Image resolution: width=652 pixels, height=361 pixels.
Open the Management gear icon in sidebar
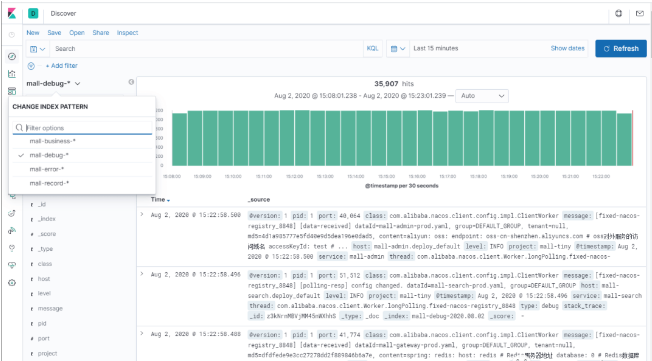[x=12, y=283]
